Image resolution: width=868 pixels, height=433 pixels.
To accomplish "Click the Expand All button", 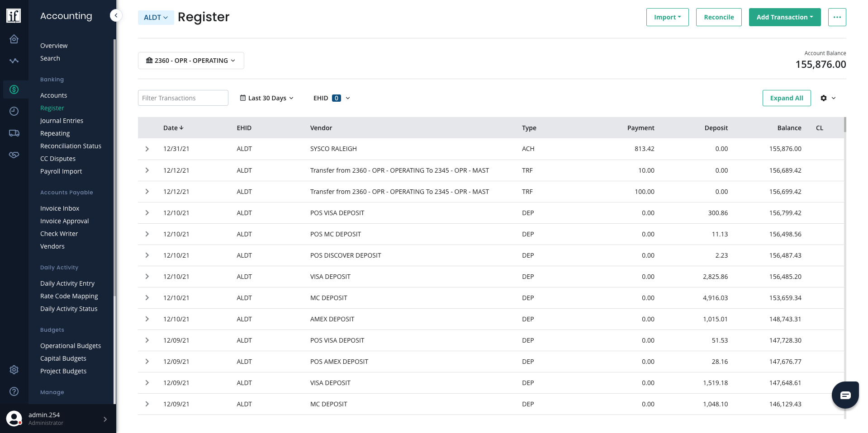I will pos(786,98).
